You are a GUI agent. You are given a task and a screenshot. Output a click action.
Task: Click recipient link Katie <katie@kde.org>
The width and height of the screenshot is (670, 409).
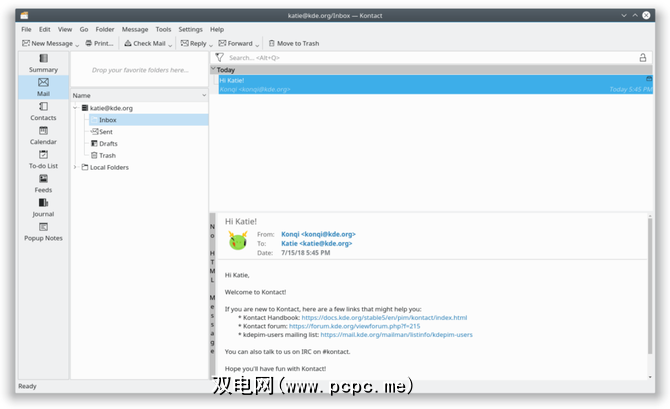point(316,243)
